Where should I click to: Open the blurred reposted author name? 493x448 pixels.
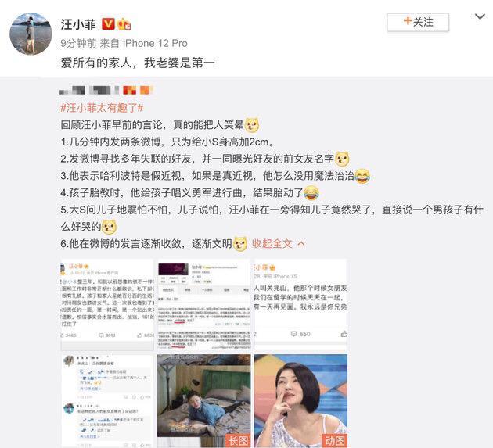tap(106, 91)
